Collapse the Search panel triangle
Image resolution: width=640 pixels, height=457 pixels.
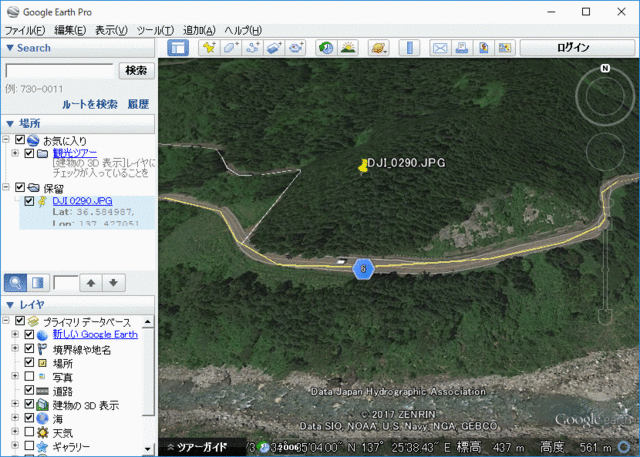[10, 48]
